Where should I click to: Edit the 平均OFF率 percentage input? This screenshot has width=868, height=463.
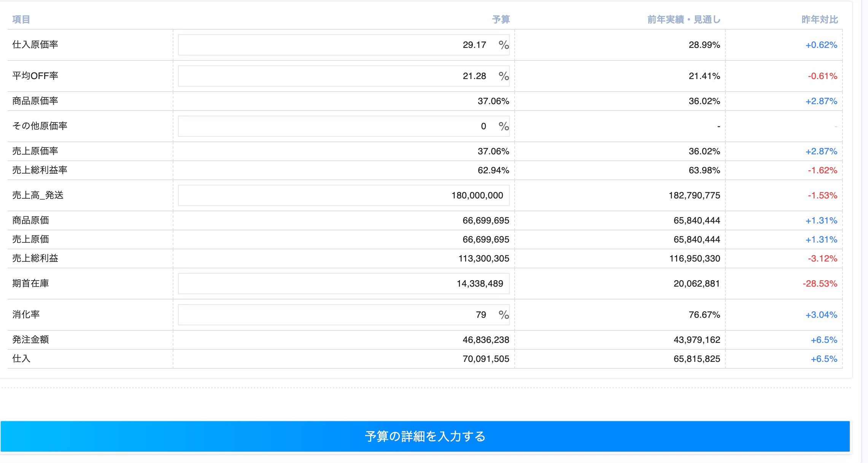(343, 76)
